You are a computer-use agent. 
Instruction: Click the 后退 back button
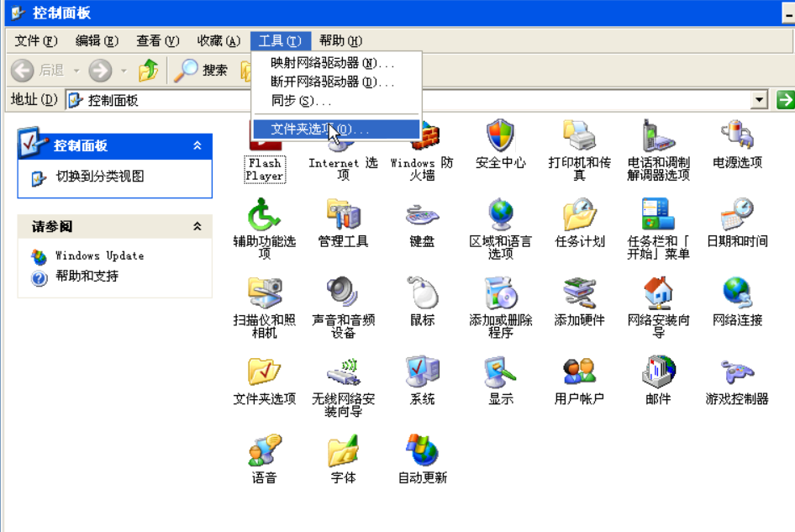coord(39,70)
